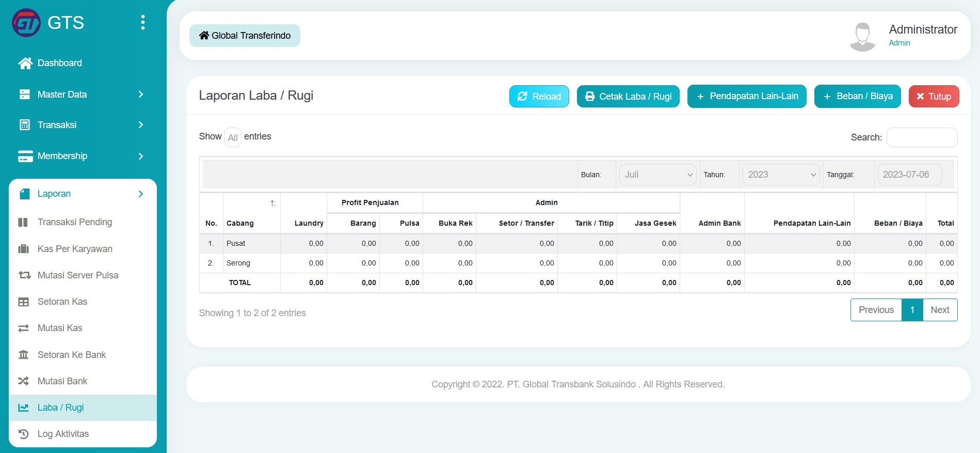
Task: Click the Setoran Ke Bank building icon
Action: point(23,355)
